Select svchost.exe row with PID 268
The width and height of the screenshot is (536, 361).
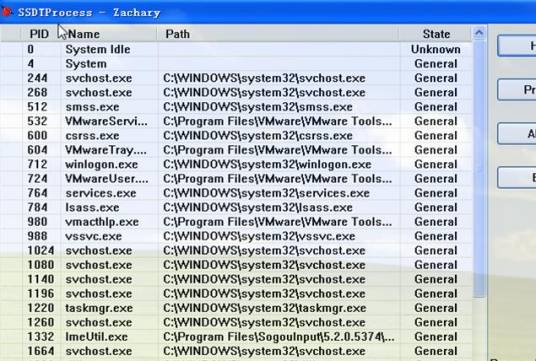tap(236, 92)
